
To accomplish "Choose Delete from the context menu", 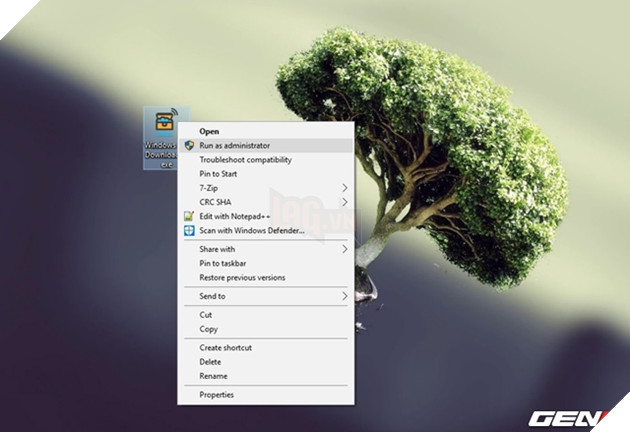I will click(x=266, y=362).
